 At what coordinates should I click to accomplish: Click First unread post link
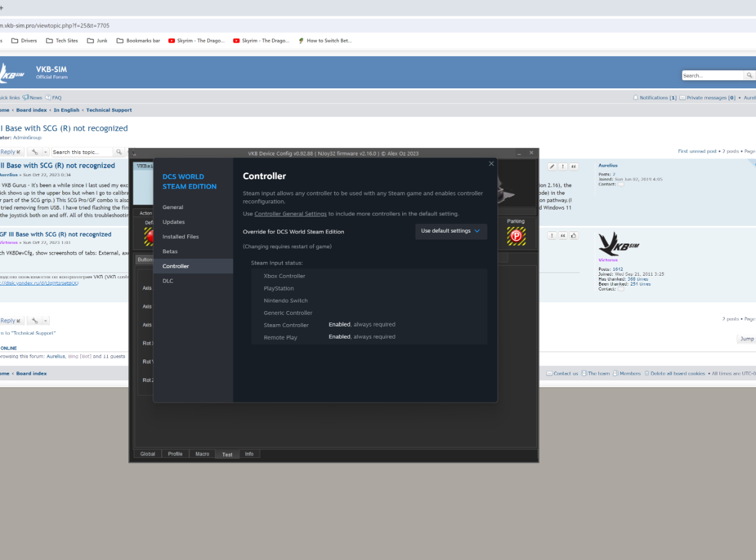point(697,151)
